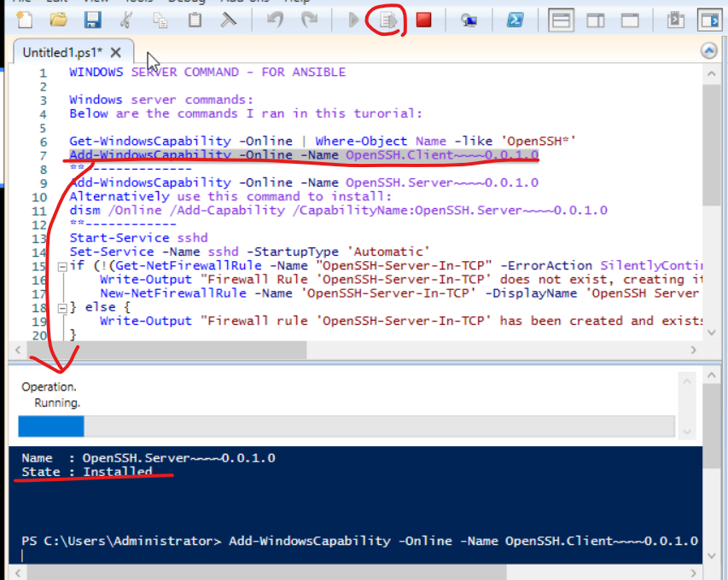Click console pane horizontal scrollbar left arrow

click(x=18, y=573)
